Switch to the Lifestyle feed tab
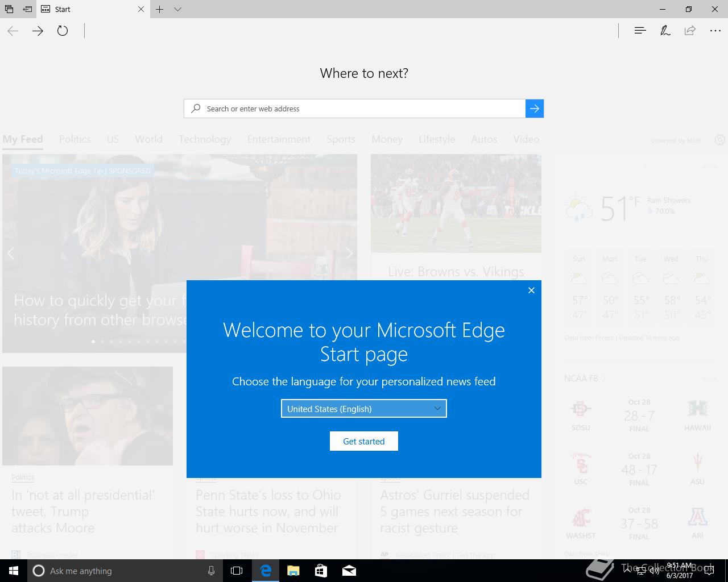Image resolution: width=728 pixels, height=582 pixels. (x=437, y=139)
